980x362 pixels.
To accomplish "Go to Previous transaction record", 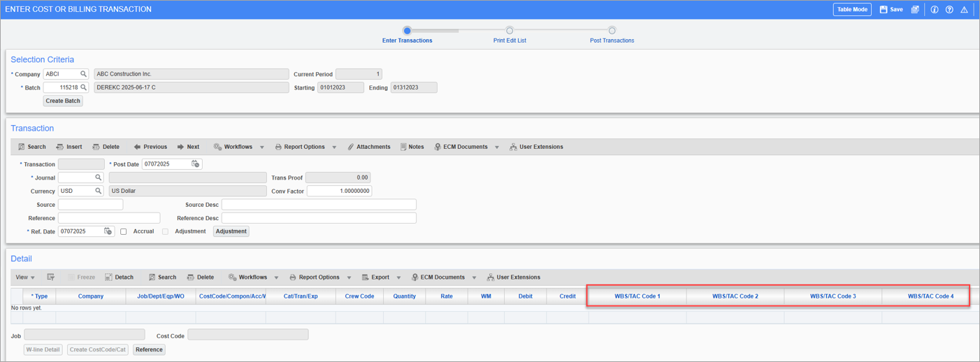I will click(150, 147).
